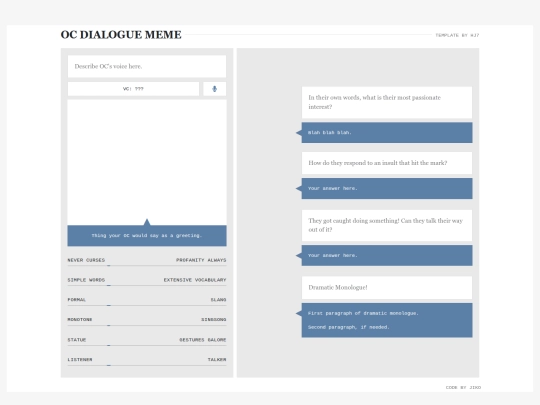This screenshot has width=540, height=405.
Task: Click the 'got caught doing something' question
Action: coord(387,225)
